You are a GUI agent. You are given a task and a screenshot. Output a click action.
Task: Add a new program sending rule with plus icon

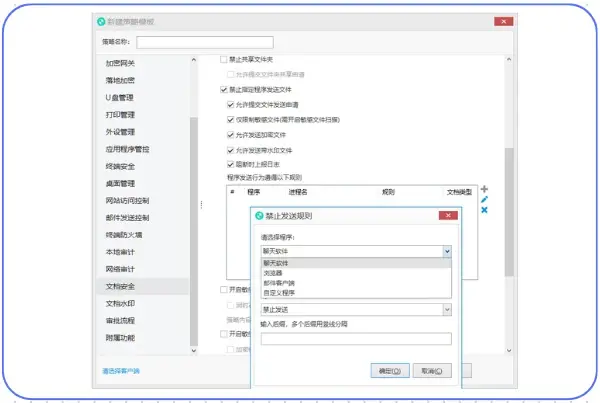pos(484,189)
